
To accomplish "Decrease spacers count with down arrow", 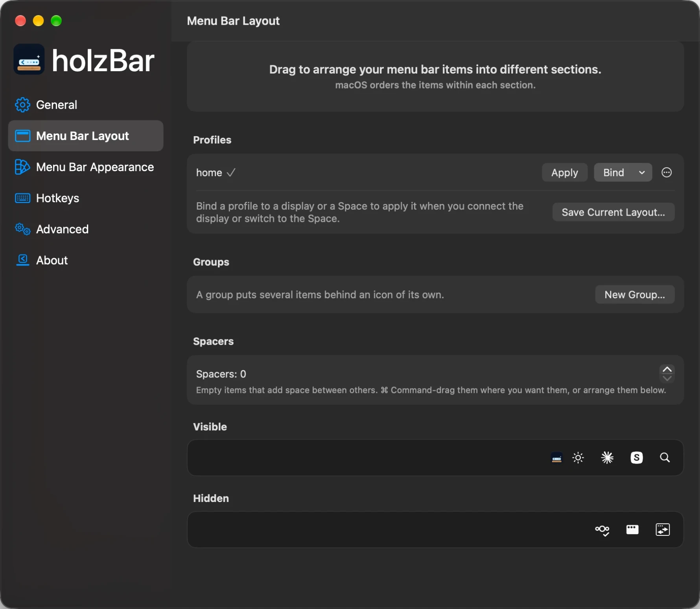I will (667, 378).
